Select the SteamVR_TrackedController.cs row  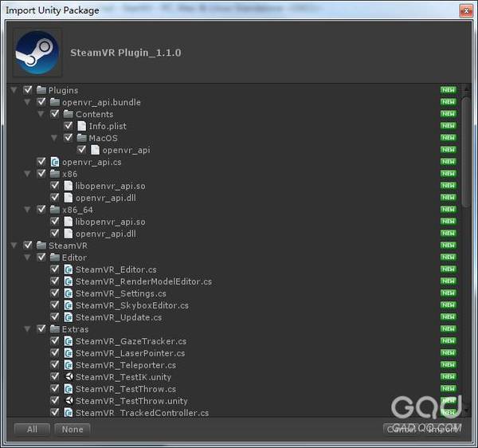pyautogui.click(x=234, y=413)
